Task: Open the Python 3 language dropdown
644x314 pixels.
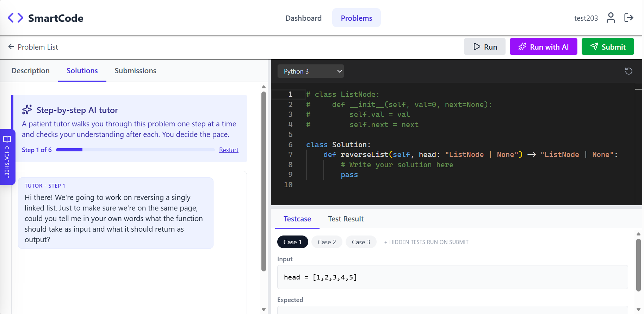Action: [311, 71]
